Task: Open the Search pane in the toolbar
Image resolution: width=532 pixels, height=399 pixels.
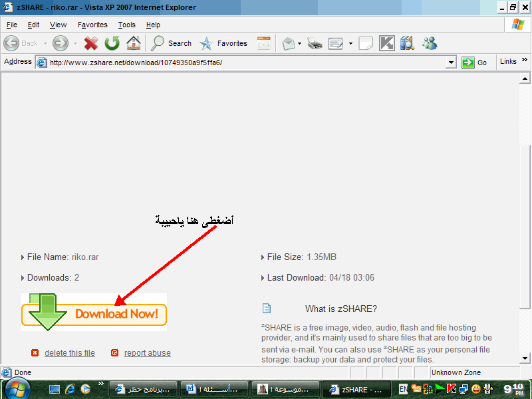Action: (172, 43)
